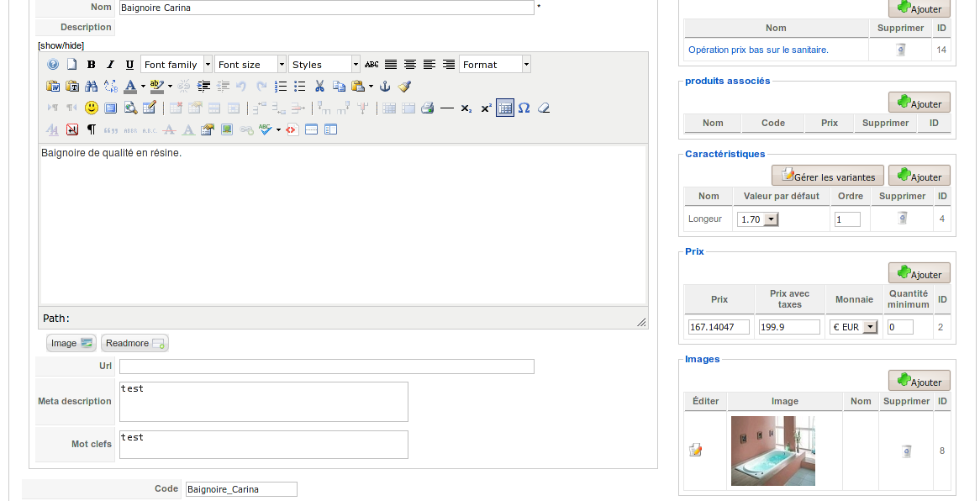This screenshot has height=501, width=980.
Task: Apply subscript formatting
Action: click(466, 108)
